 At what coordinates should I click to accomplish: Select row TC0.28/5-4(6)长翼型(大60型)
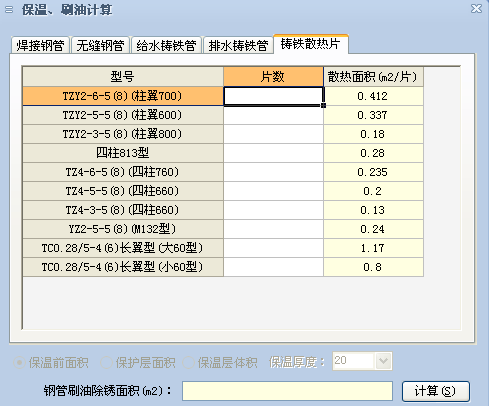click(123, 248)
